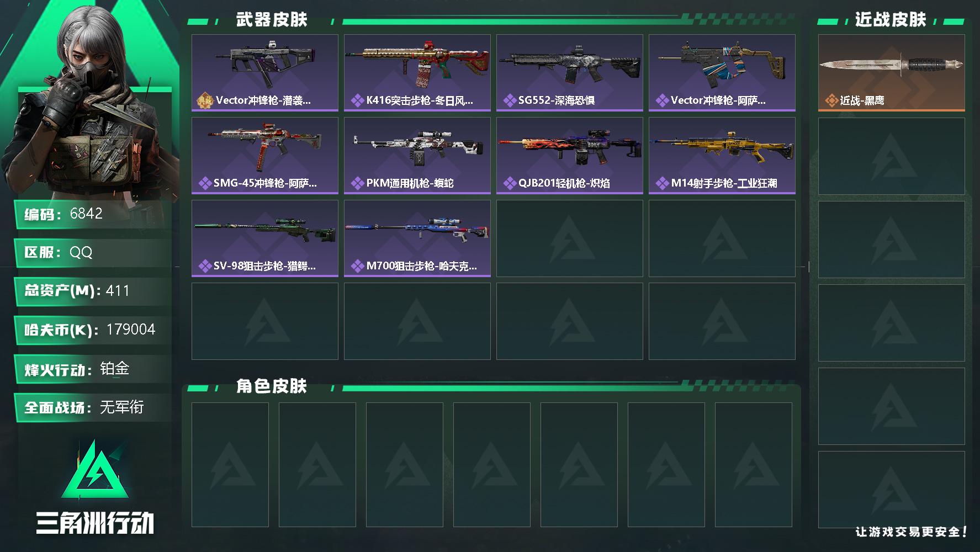
Task: Choose the Vector冲锋枪-阿萨 skin thumbnail
Action: tap(722, 73)
